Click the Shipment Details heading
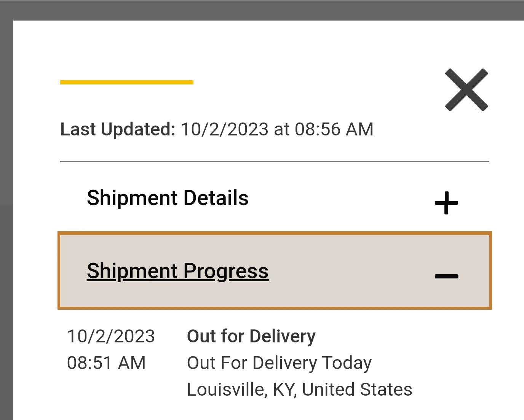 coord(168,198)
